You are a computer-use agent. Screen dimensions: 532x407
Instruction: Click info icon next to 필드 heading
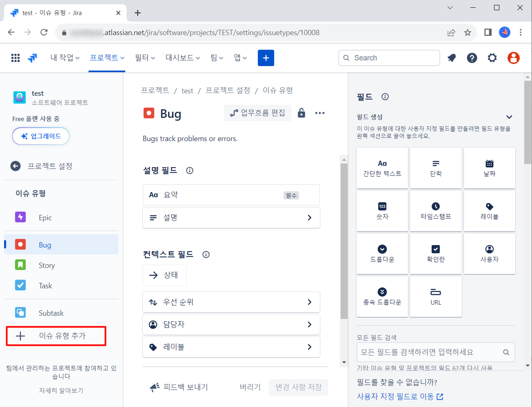tap(385, 97)
